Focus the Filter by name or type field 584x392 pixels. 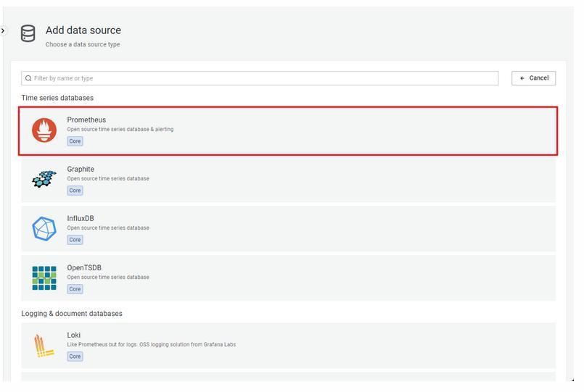point(260,78)
